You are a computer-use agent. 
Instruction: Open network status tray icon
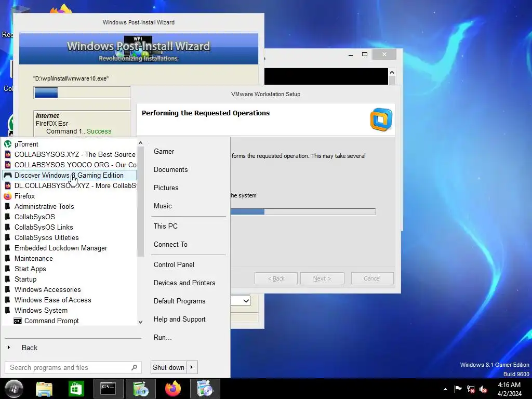pos(471,389)
